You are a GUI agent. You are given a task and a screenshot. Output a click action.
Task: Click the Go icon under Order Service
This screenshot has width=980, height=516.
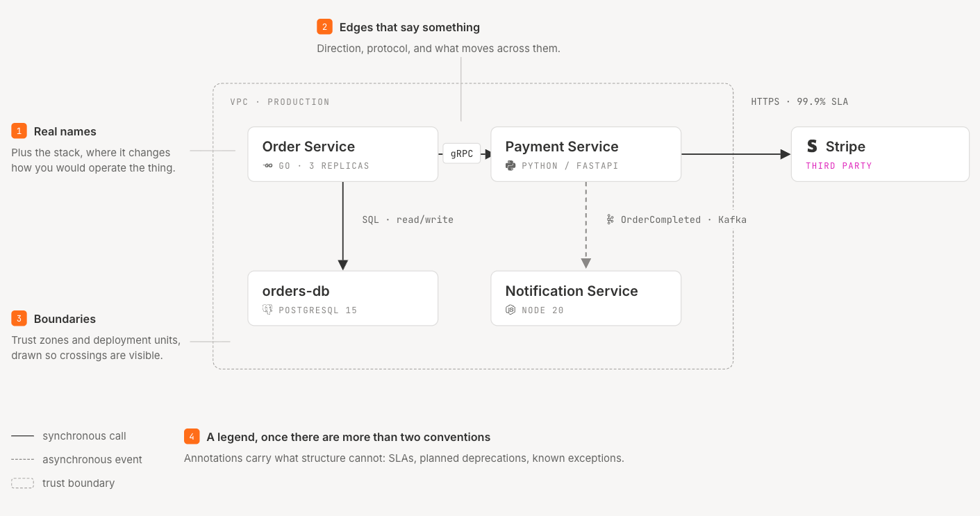[x=268, y=166]
